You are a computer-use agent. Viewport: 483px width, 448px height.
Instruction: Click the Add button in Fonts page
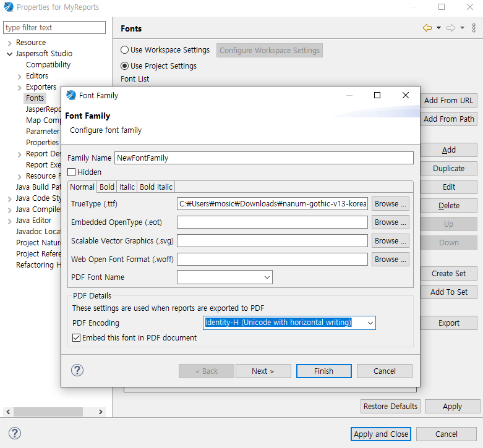pyautogui.click(x=449, y=150)
